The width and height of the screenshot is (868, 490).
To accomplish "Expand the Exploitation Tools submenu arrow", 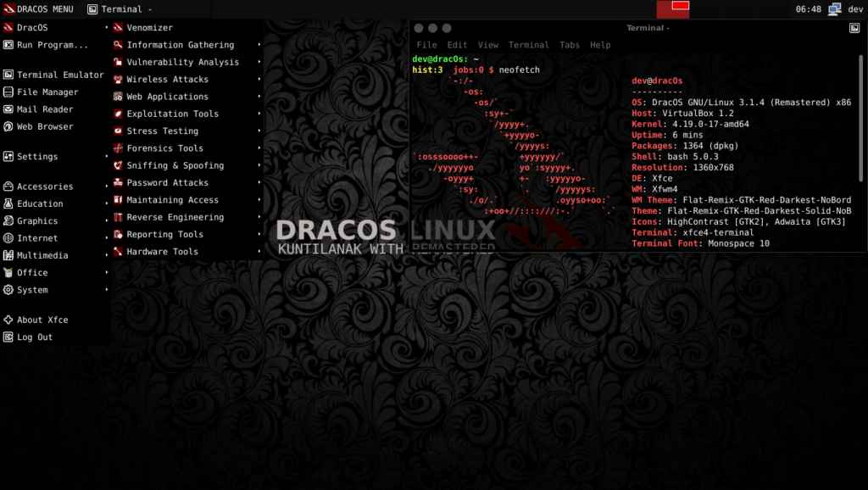I will 259,114.
